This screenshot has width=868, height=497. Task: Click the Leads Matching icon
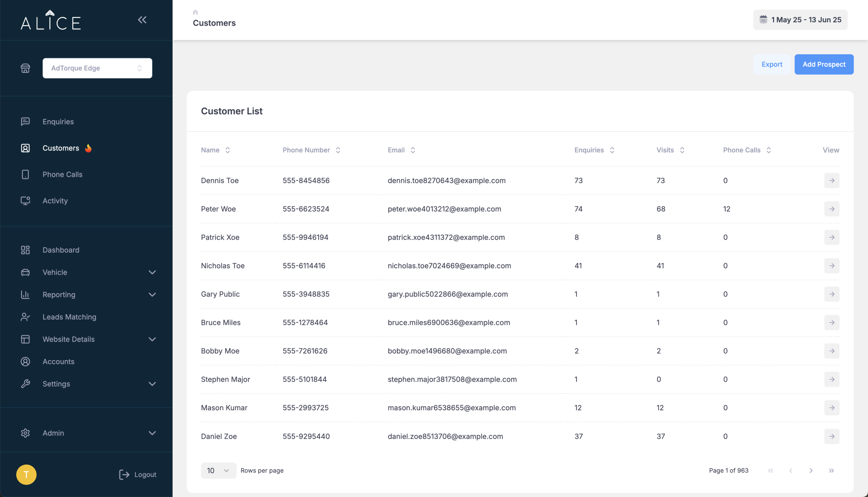tap(25, 317)
